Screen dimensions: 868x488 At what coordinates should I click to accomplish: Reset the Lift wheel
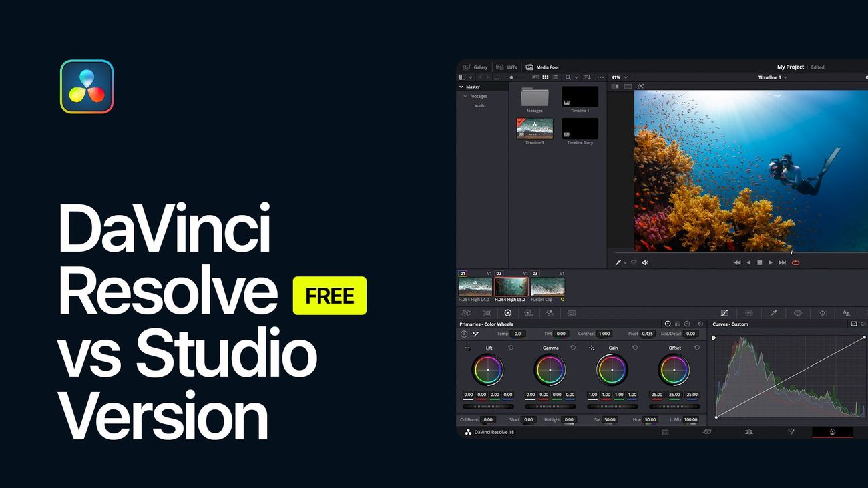point(511,348)
